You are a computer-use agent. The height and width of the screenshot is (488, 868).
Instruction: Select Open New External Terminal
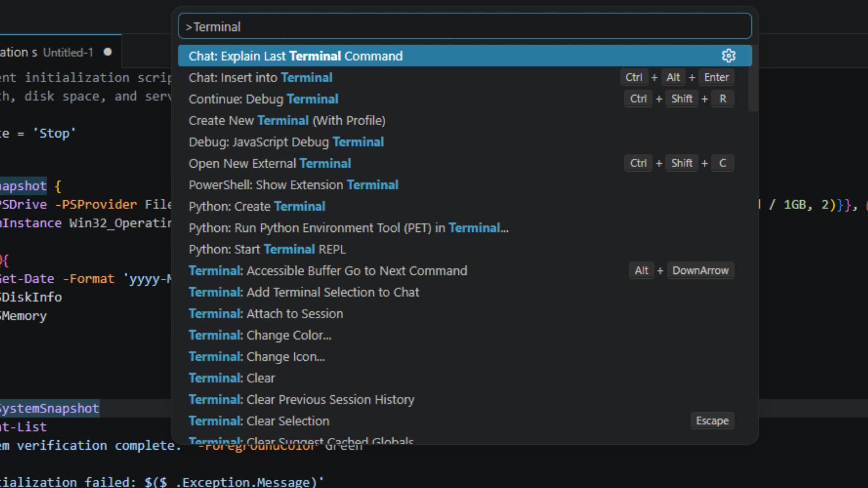click(x=465, y=163)
